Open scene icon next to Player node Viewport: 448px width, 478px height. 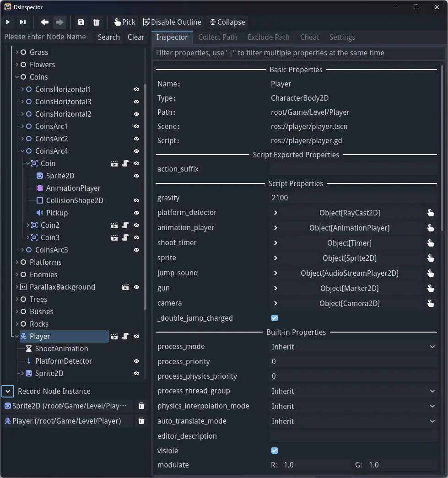coord(114,337)
